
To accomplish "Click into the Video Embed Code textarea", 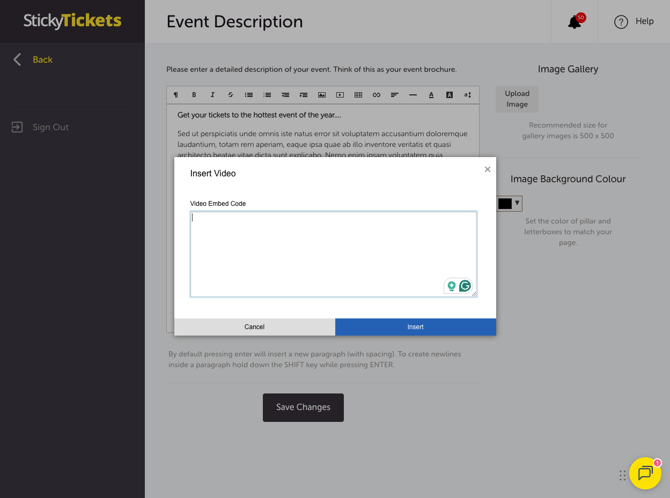I will pyautogui.click(x=333, y=254).
